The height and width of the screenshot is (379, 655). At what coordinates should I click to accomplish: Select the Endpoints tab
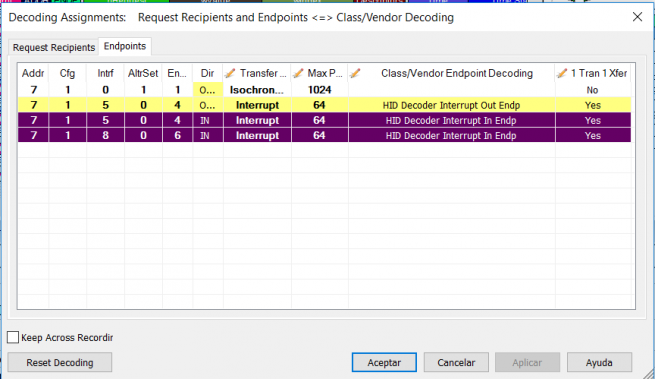(124, 46)
